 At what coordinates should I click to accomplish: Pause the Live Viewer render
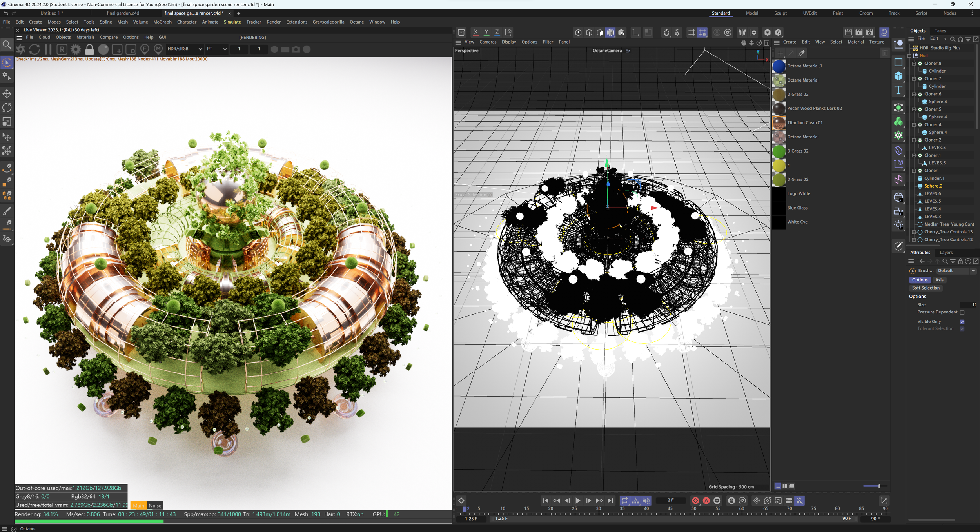pyautogui.click(x=48, y=49)
